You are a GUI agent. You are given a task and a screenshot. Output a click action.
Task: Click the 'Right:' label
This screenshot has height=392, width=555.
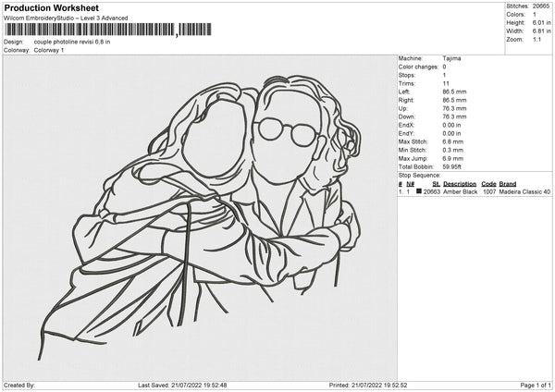pos(406,101)
